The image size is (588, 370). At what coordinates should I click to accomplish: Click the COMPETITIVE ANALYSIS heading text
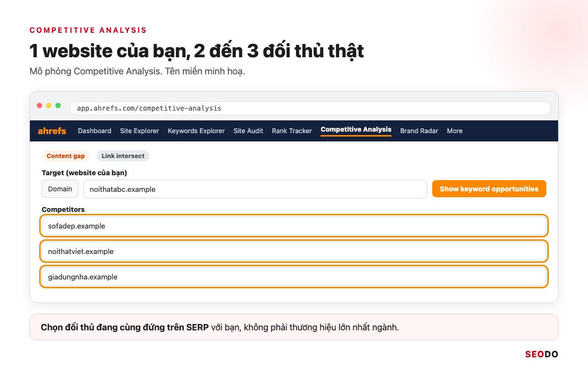(88, 30)
